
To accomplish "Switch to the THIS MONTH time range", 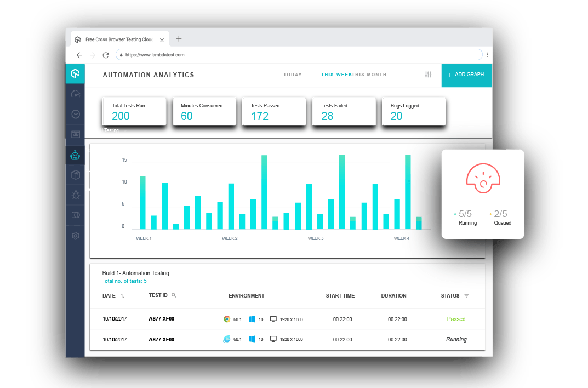I will pyautogui.click(x=369, y=75).
